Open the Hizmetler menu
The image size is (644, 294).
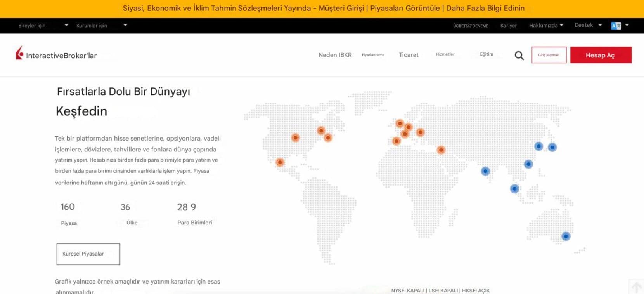445,54
